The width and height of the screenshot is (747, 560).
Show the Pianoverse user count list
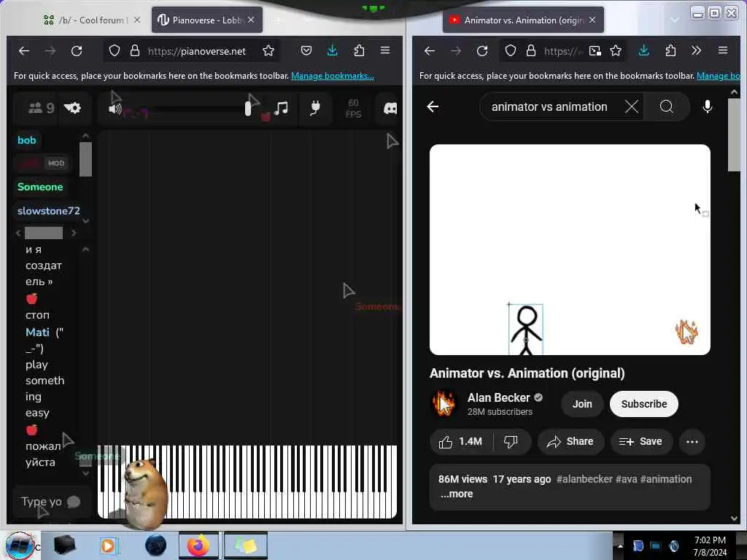point(41,108)
